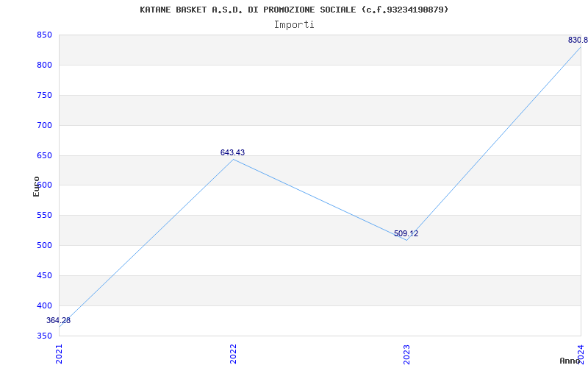This screenshot has width=588, height=368.
Task: Click the 2024 x-axis label
Action: click(581, 353)
